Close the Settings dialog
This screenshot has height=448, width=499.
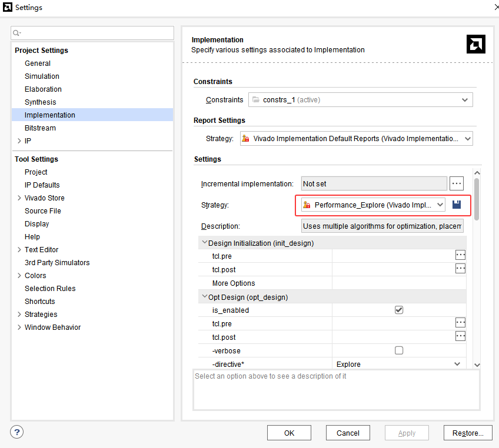coord(497,7)
